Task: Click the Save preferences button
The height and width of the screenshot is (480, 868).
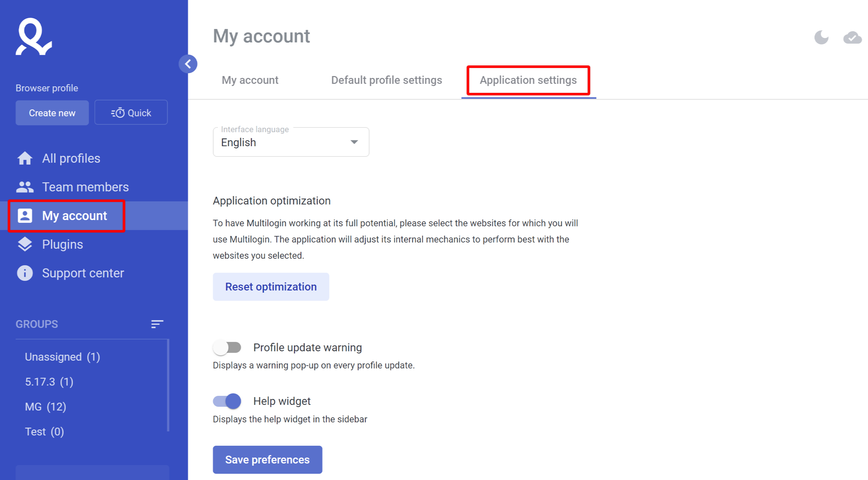Action: click(x=267, y=459)
